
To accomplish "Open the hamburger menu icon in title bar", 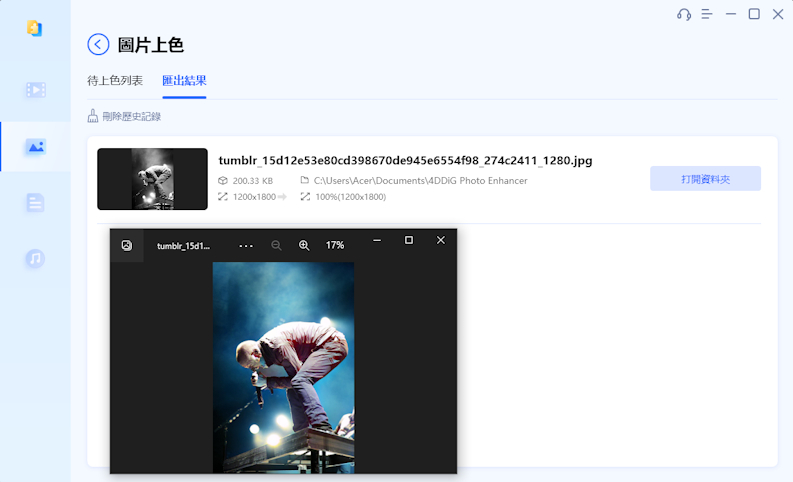I will tap(707, 14).
